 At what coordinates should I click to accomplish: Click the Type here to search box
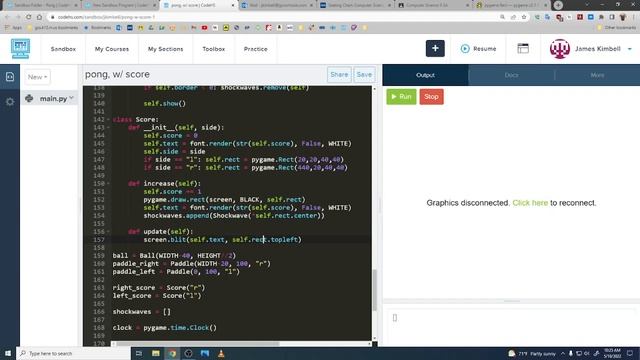click(73, 353)
